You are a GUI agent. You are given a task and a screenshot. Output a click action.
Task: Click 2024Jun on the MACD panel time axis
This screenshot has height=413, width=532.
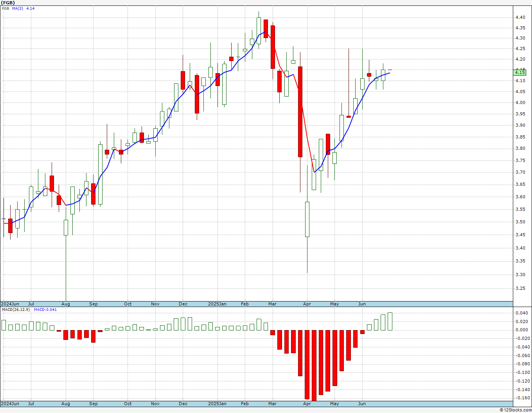click(x=10, y=404)
